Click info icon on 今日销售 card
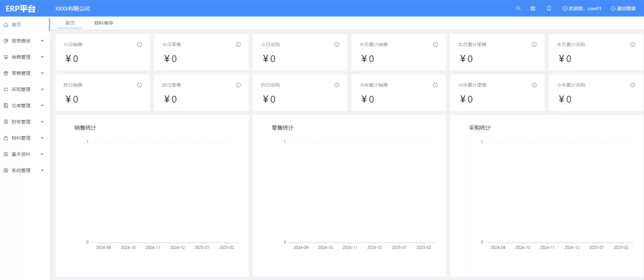Viewport: 644px width, 280px height. coord(139,45)
